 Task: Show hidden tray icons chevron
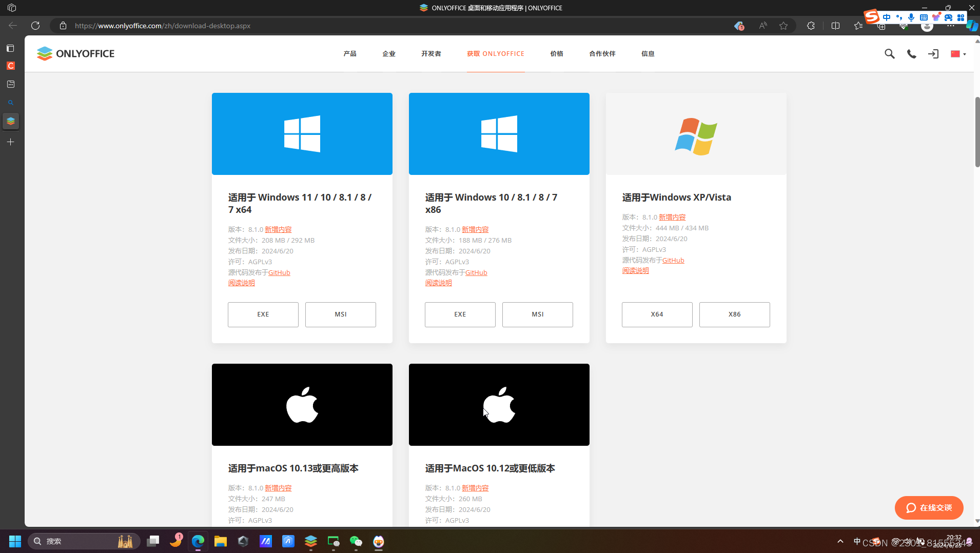840,541
